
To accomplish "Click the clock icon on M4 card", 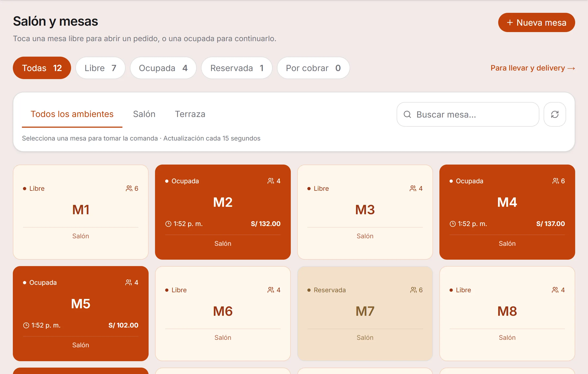I will (x=453, y=224).
